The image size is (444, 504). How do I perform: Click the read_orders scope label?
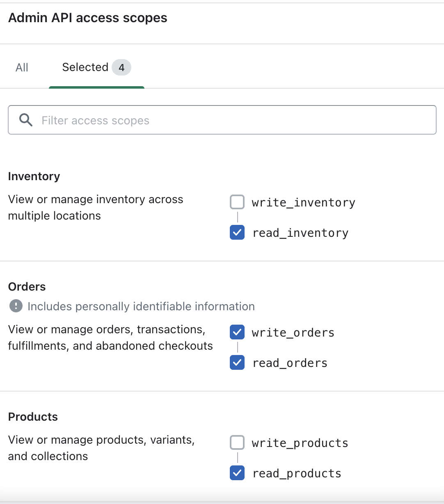pos(290,363)
